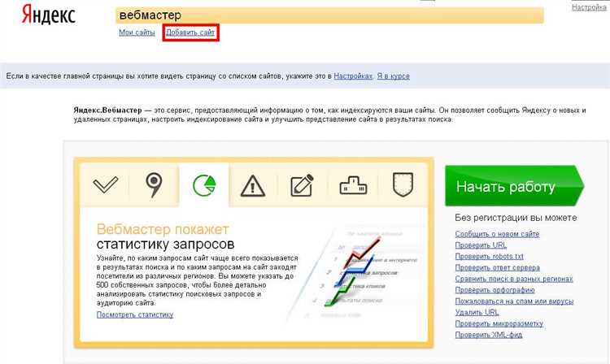This screenshot has height=364, width=610.
Task: Open the podium ranking tab
Action: click(353, 185)
